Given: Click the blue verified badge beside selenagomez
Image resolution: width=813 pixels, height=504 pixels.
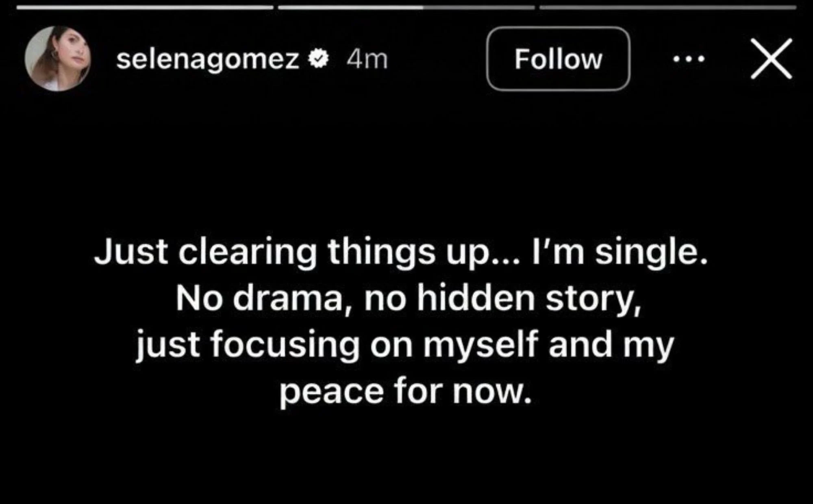Looking at the screenshot, I should [x=318, y=59].
